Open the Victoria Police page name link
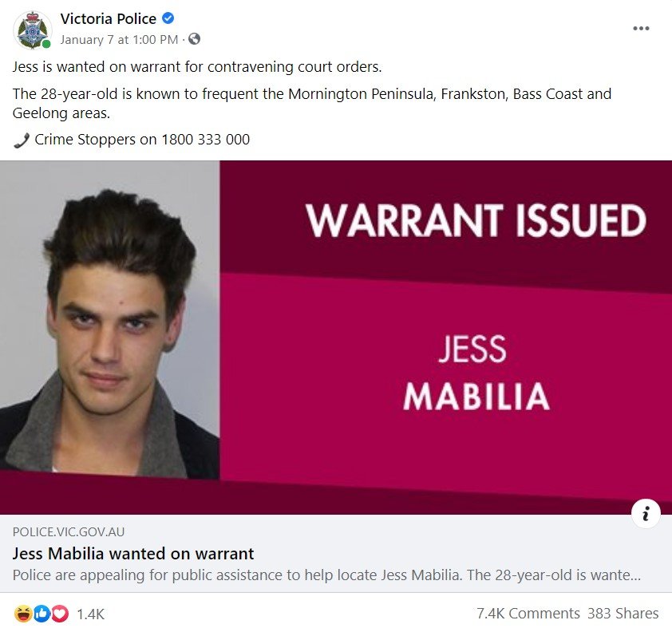Screen dimensions: 672x632 point(108,18)
